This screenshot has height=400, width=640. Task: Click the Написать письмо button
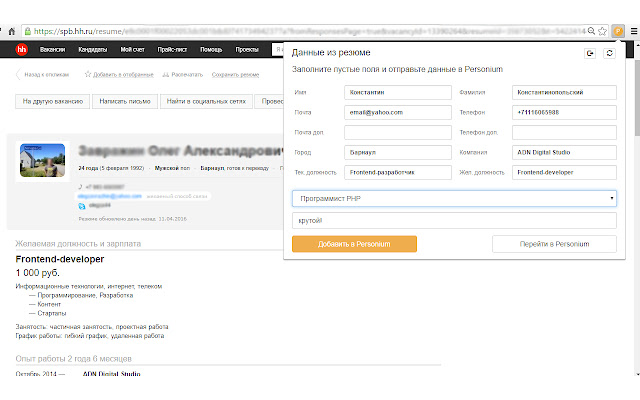coord(125,101)
